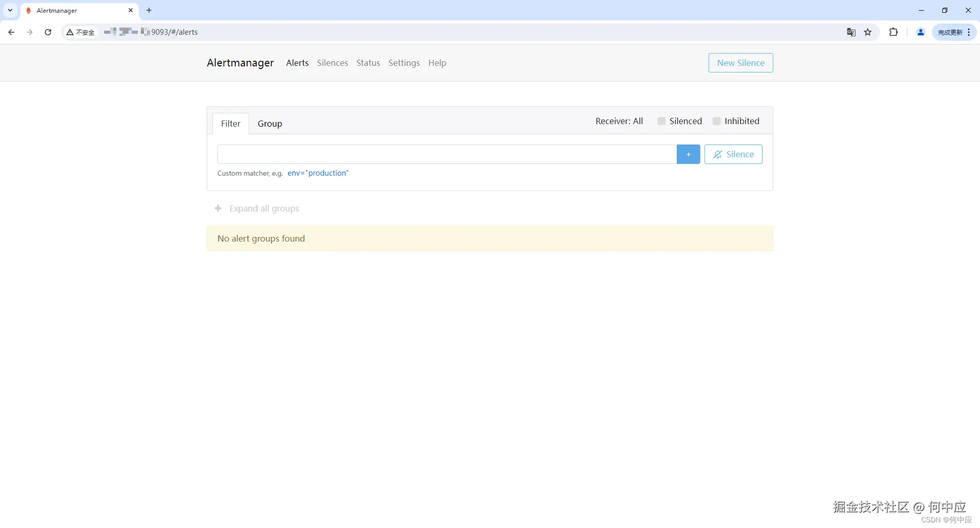Viewport: 980px width, 528px height.
Task: Open the Status nav item
Action: (x=368, y=63)
